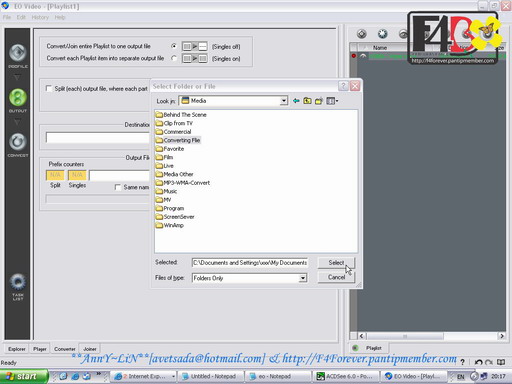512x384 pixels.
Task: Click the Cancel button in dialog
Action: coord(336,277)
